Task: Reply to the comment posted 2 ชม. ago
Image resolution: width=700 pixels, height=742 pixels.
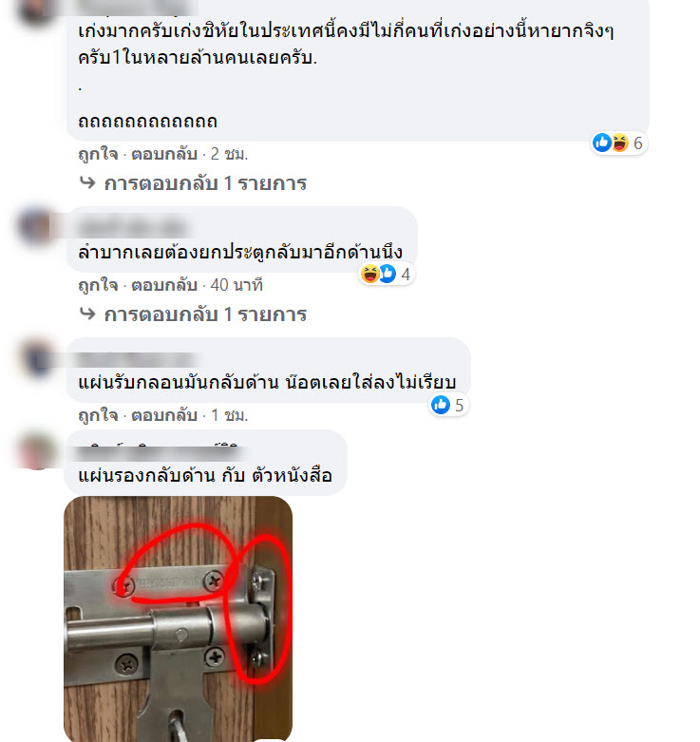Action: pos(164,154)
